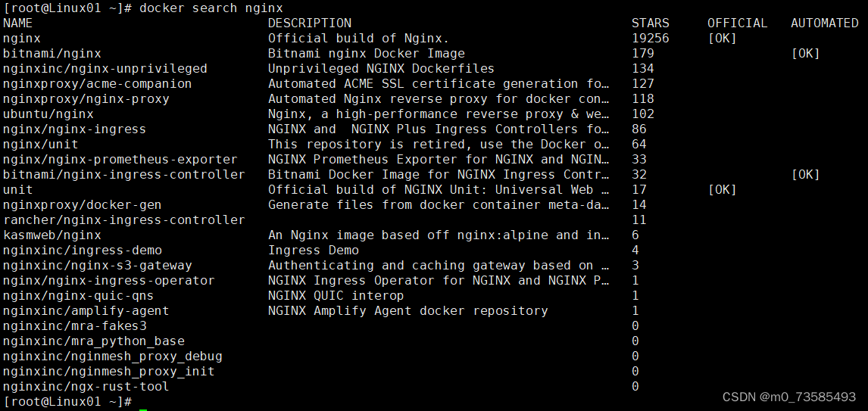Viewport: 868px width, 411px height.
Task: Click 'Generate files from docker container' description
Action: (x=439, y=204)
